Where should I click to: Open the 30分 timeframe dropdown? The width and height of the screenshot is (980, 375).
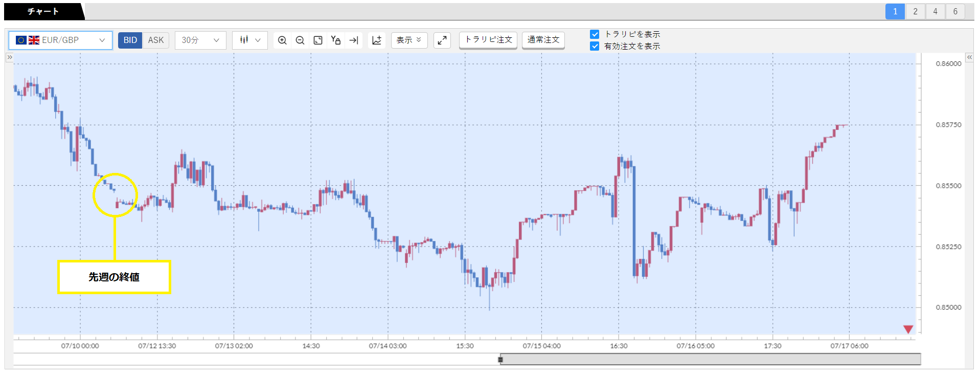click(200, 40)
